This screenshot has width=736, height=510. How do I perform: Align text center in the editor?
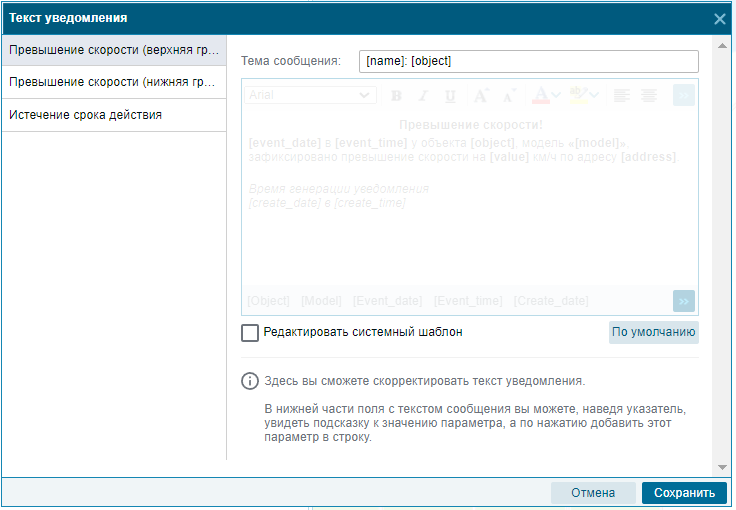coord(649,96)
